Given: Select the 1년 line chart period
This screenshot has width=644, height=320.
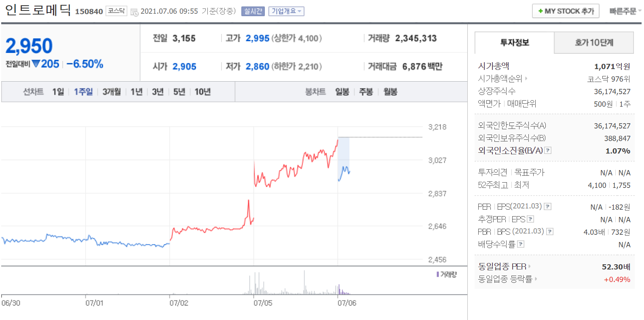Looking at the screenshot, I should 137,92.
